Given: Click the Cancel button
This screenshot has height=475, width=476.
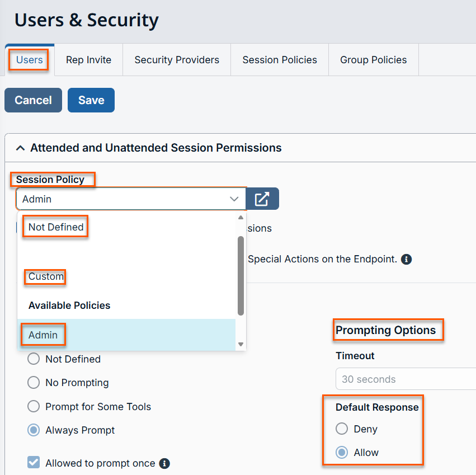Looking at the screenshot, I should pos(33,100).
